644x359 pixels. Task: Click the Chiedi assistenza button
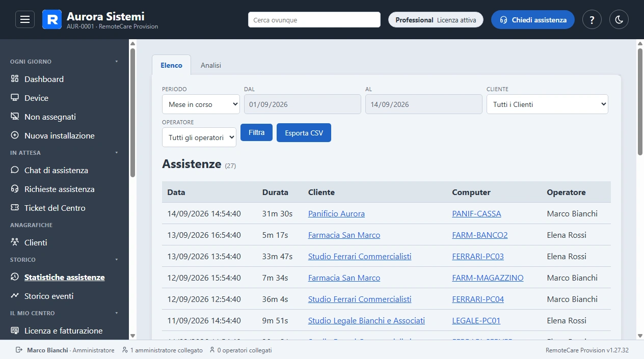(x=533, y=20)
